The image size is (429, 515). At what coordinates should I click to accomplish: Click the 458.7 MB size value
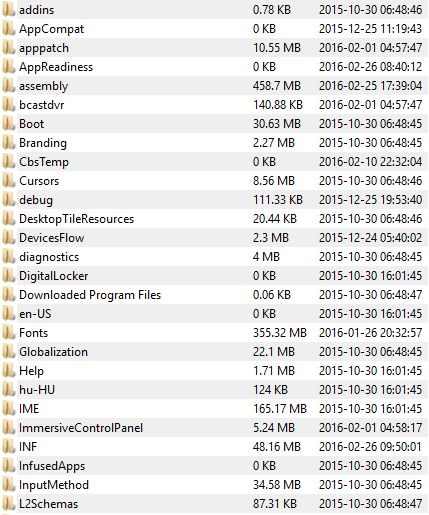coord(277,86)
